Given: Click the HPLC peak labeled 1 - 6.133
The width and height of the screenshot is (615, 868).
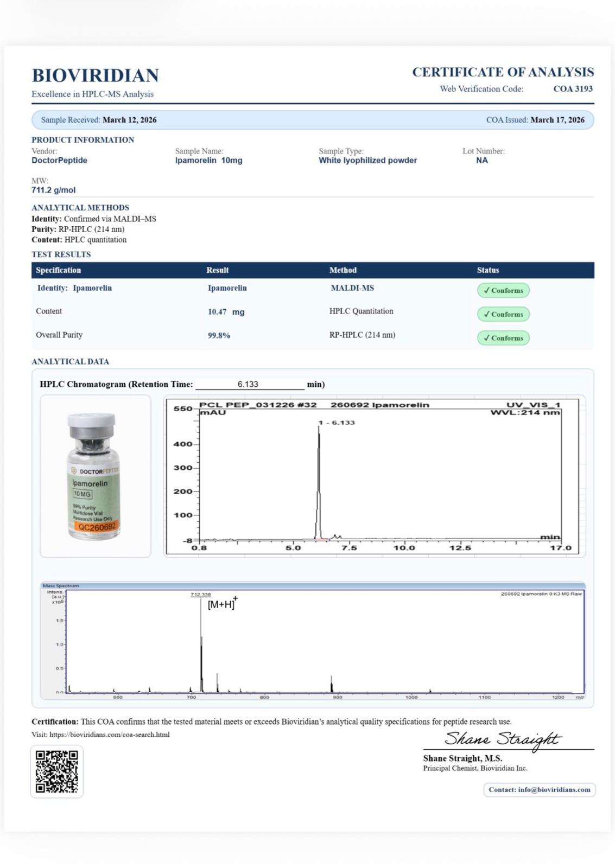Looking at the screenshot, I should coord(319,477).
